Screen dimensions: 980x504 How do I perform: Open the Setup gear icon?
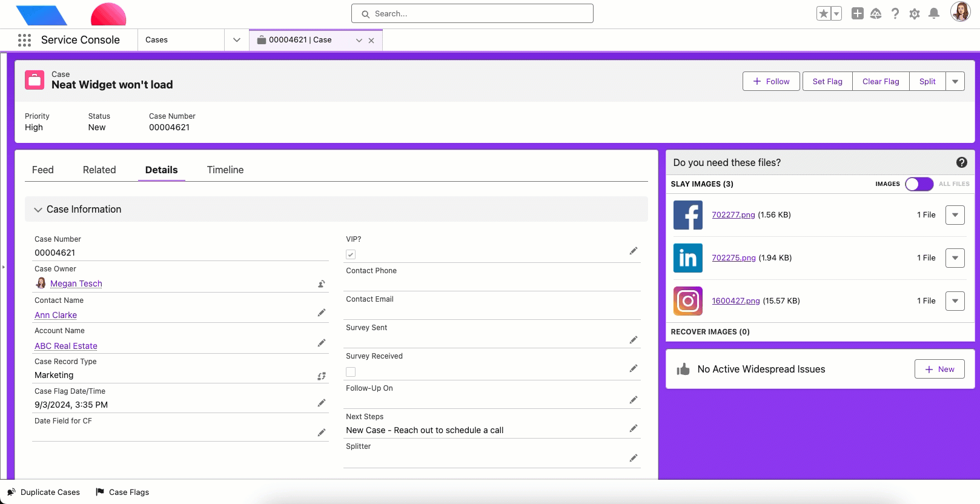pyautogui.click(x=915, y=13)
